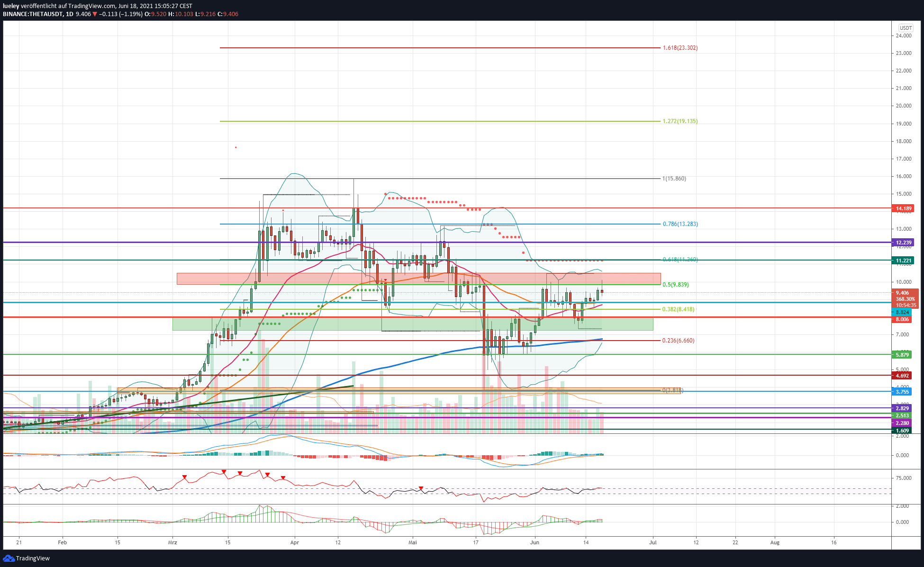
Task: Click the 20.000 price axis label
Action: (x=904, y=106)
